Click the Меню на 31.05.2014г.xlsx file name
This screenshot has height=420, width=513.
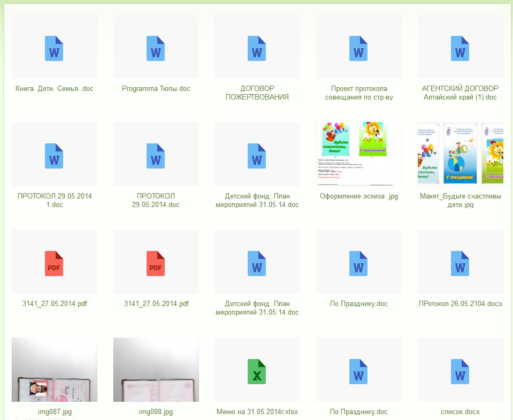tap(257, 412)
